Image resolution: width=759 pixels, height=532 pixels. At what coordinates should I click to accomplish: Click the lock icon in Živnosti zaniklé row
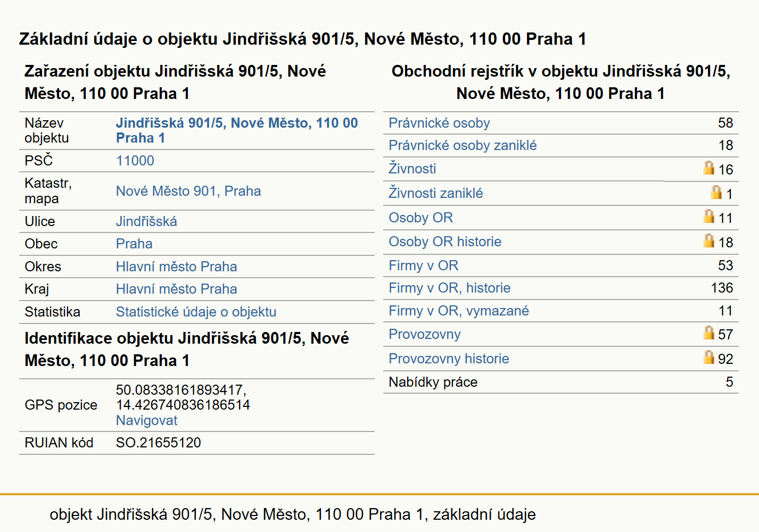coord(716,192)
